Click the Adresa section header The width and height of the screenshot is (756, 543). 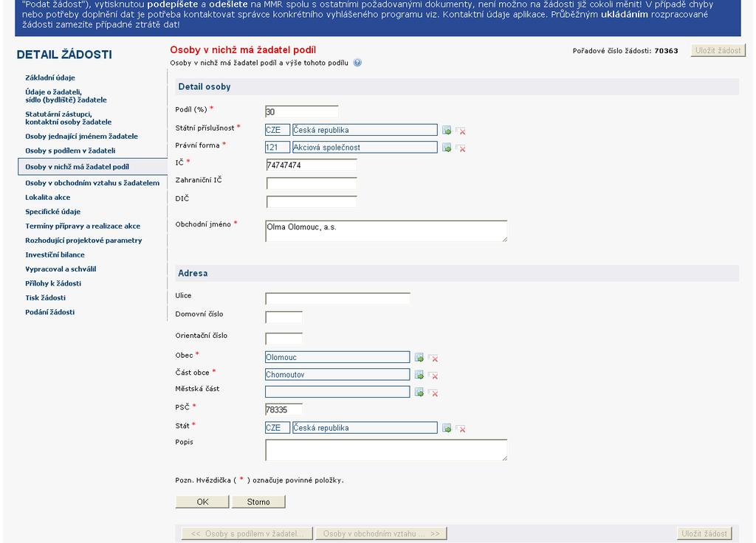457,273
